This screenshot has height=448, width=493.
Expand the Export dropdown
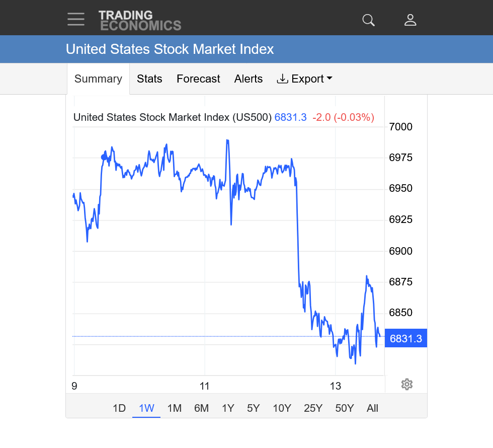click(x=304, y=79)
